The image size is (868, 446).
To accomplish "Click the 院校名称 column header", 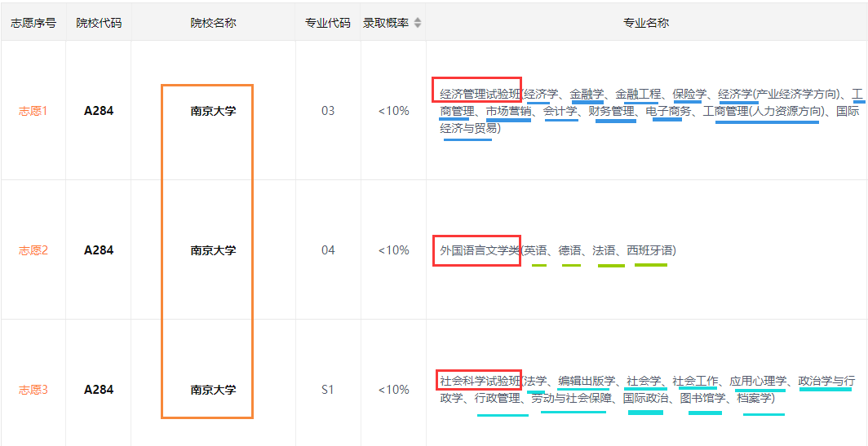I will tap(213, 24).
